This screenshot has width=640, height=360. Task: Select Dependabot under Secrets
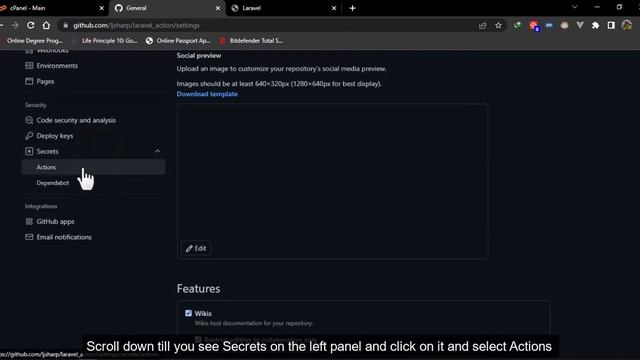[53, 183]
